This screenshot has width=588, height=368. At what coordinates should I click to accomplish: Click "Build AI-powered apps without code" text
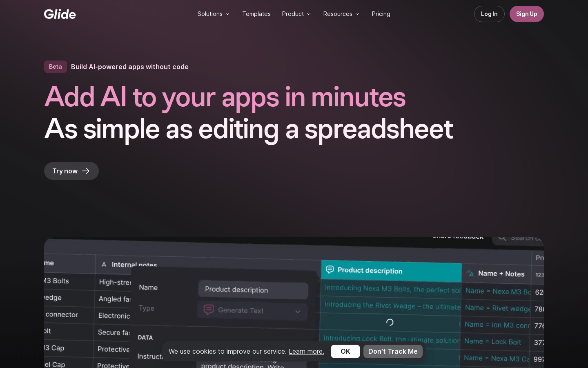[x=130, y=67]
